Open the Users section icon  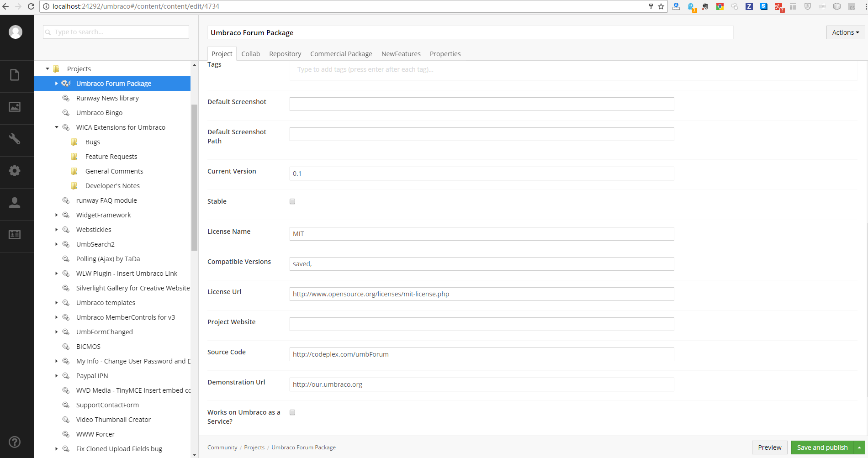pyautogui.click(x=15, y=203)
